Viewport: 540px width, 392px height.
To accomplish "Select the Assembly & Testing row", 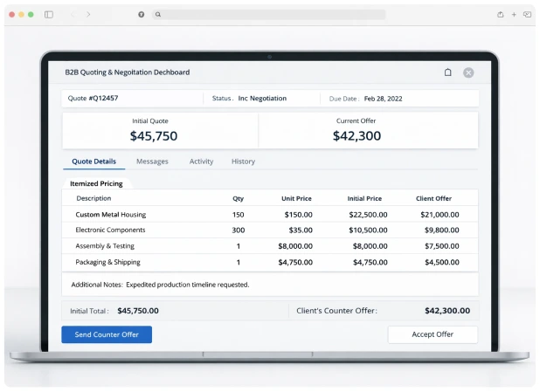I will pyautogui.click(x=270, y=246).
